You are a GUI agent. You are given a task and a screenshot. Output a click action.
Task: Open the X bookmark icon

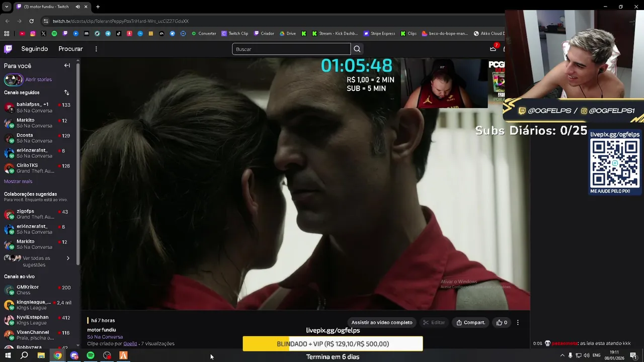pos(43,34)
